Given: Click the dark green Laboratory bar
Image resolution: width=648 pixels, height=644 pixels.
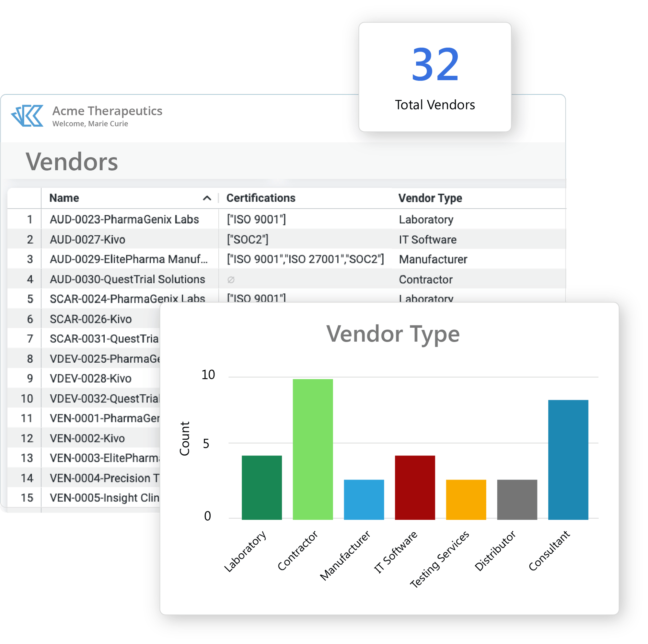Looking at the screenshot, I should tap(261, 487).
